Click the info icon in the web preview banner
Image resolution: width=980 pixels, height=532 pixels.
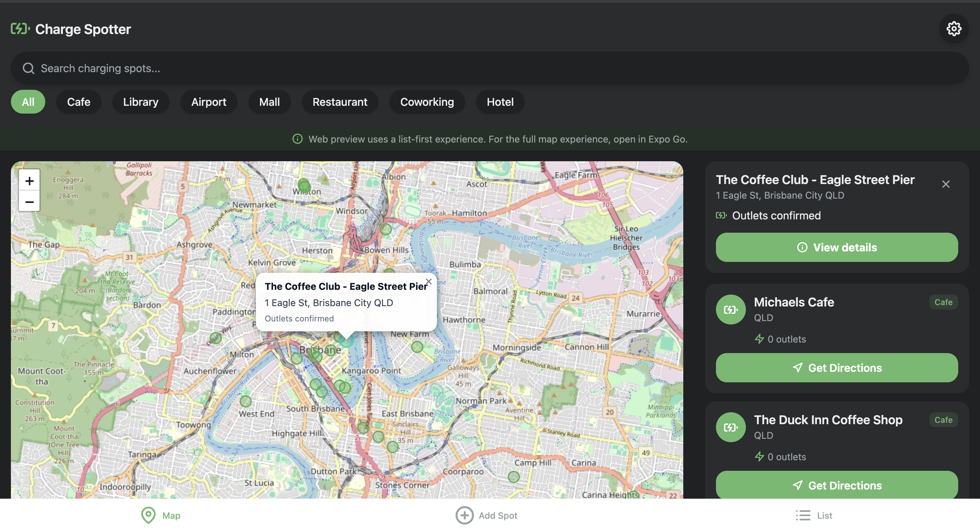pos(297,139)
